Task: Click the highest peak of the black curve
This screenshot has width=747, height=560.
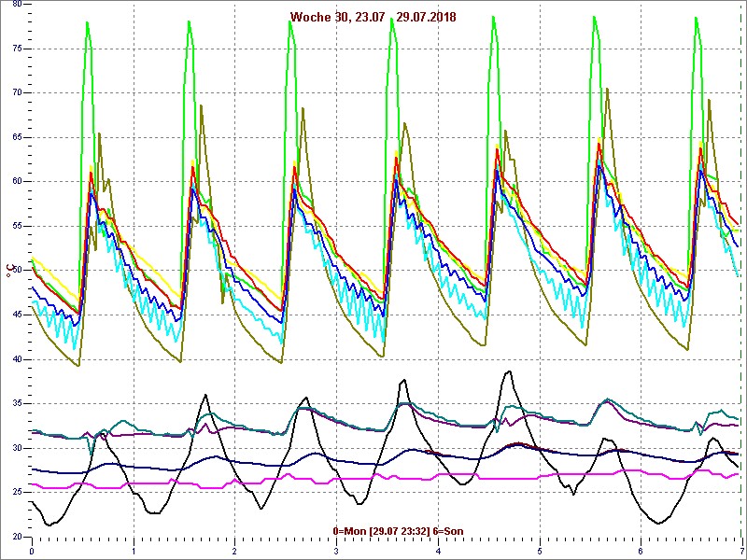Action: pyautogui.click(x=507, y=371)
